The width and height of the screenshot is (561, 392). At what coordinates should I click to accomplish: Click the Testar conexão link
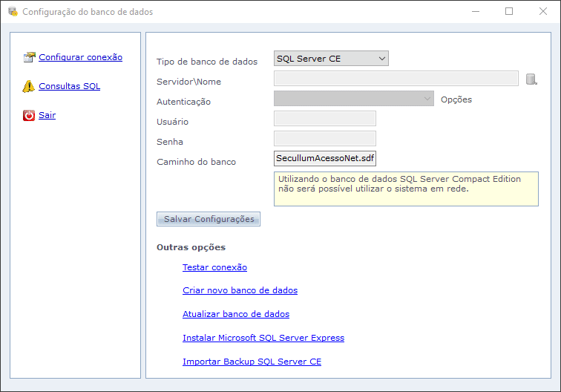pyautogui.click(x=214, y=267)
